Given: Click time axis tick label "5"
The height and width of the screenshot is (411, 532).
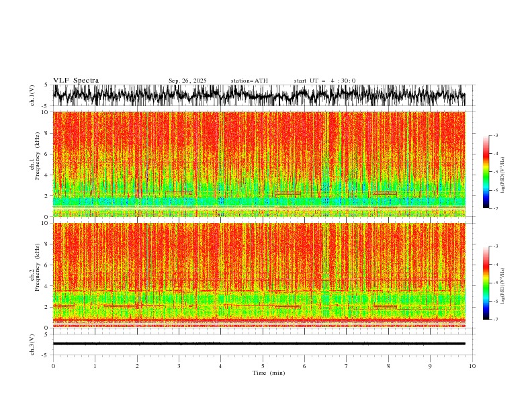Looking at the screenshot, I should tap(263, 366).
